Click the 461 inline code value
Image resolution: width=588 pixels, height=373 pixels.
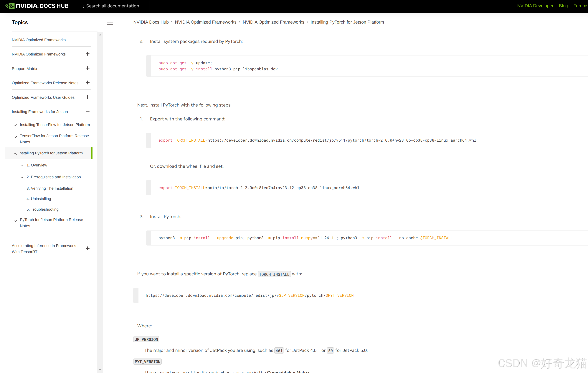[279, 351]
